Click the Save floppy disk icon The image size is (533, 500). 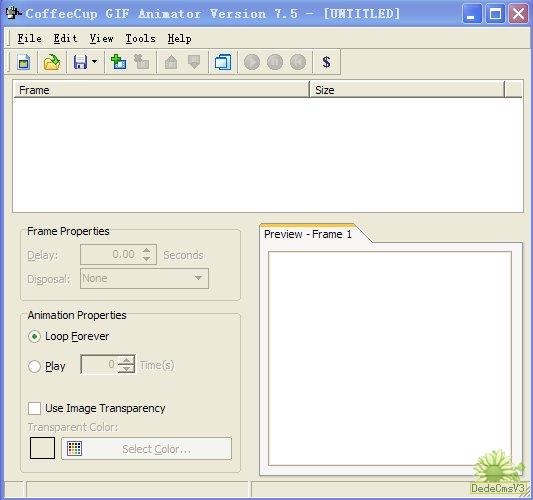(80, 62)
